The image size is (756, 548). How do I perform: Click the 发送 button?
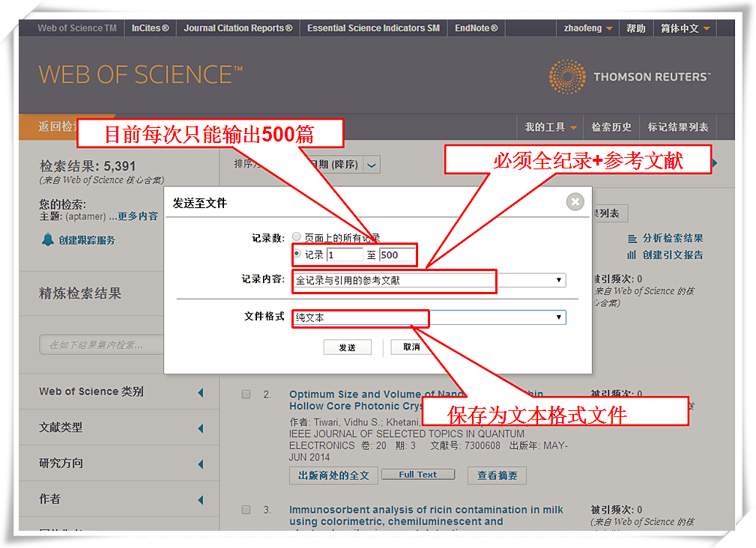(347, 347)
